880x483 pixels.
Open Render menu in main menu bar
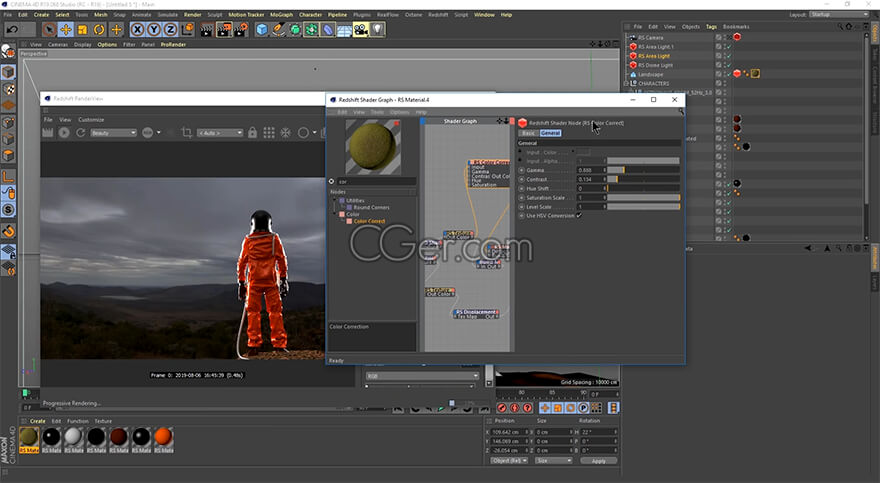(x=192, y=15)
